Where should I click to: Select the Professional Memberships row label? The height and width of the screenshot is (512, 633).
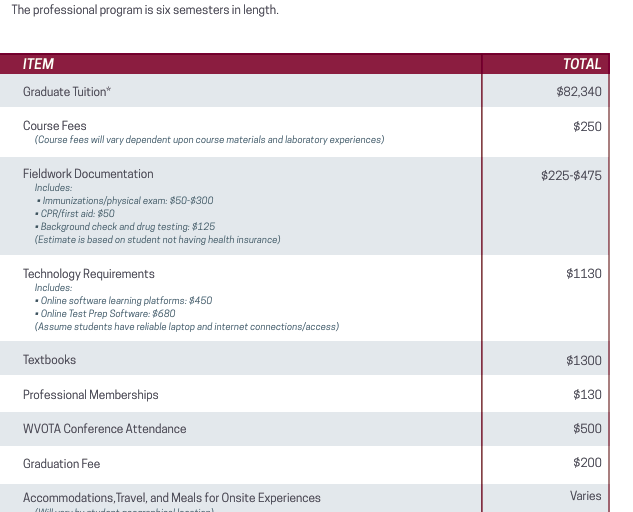coord(91,395)
